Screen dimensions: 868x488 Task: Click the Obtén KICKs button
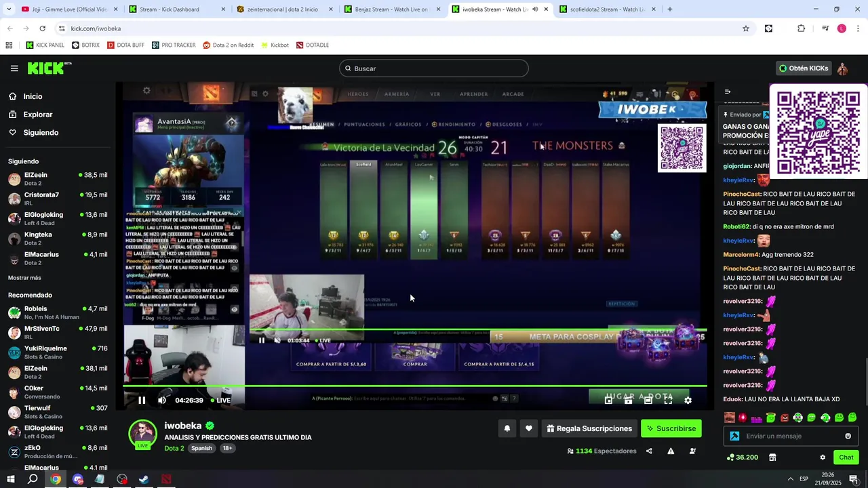pos(804,68)
